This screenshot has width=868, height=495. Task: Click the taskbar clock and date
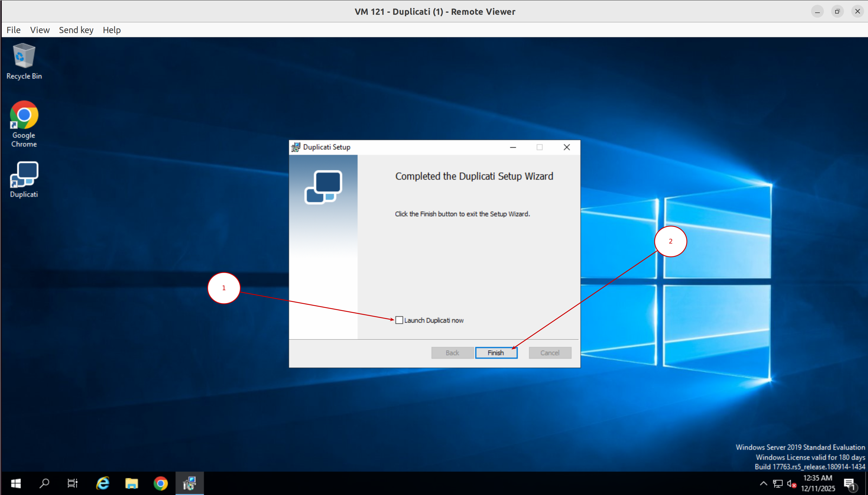818,483
